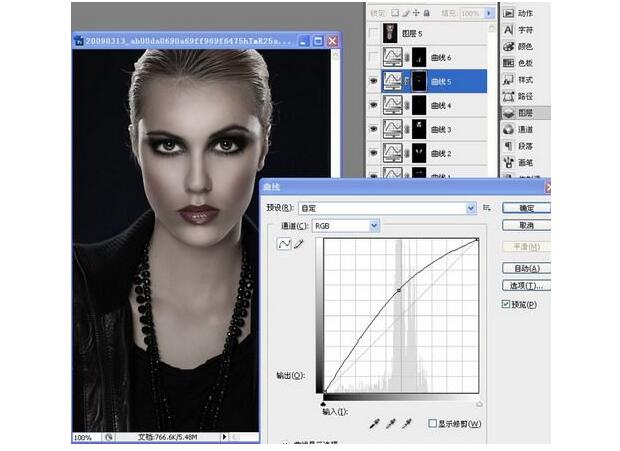Image resolution: width=620 pixels, height=451 pixels.
Task: Toggle the 图层 (Layers) panel dock button
Action: click(525, 113)
